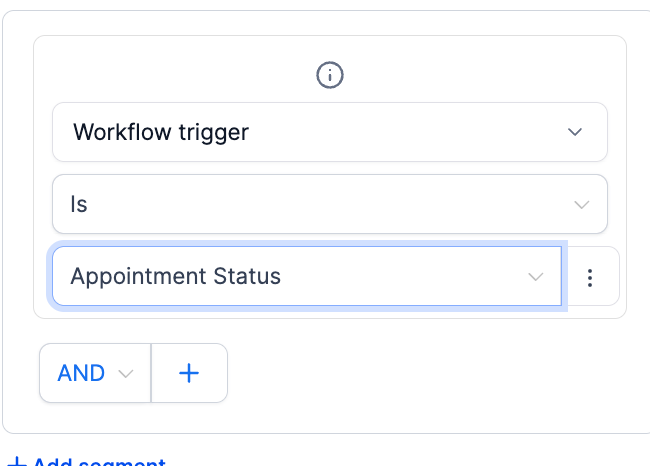Show more actions for Appointment Status row
Screen dimensions: 650x466
[x=590, y=277]
